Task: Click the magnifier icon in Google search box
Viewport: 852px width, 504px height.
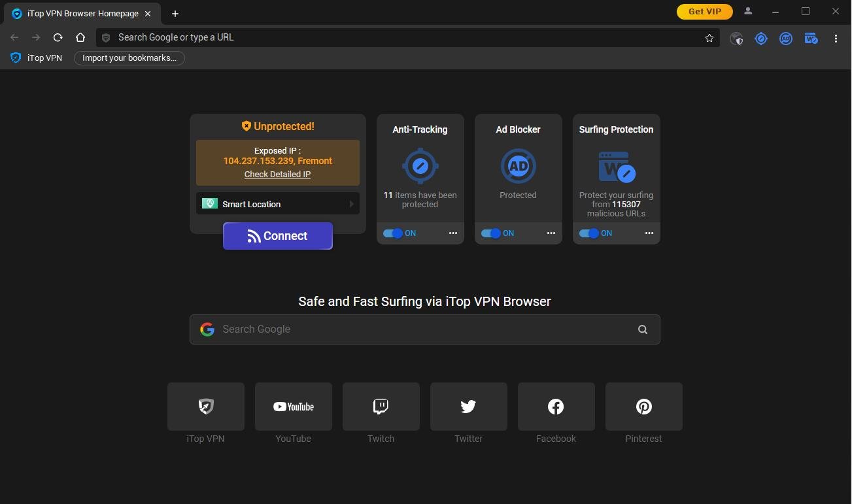Action: tap(643, 329)
